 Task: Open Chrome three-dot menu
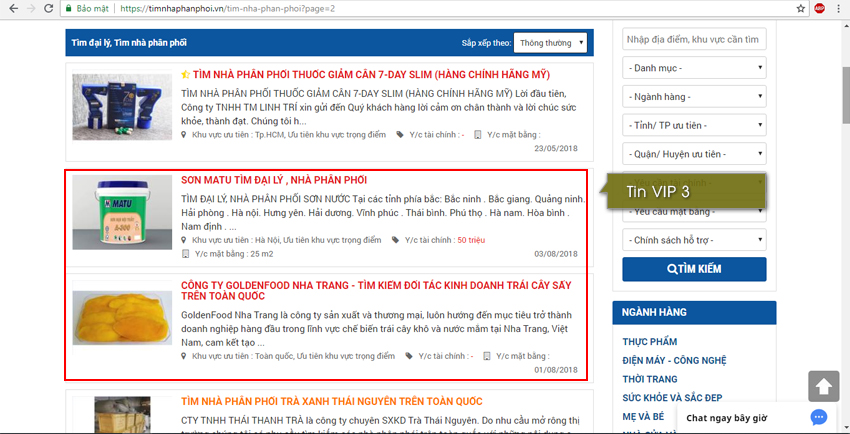(839, 8)
